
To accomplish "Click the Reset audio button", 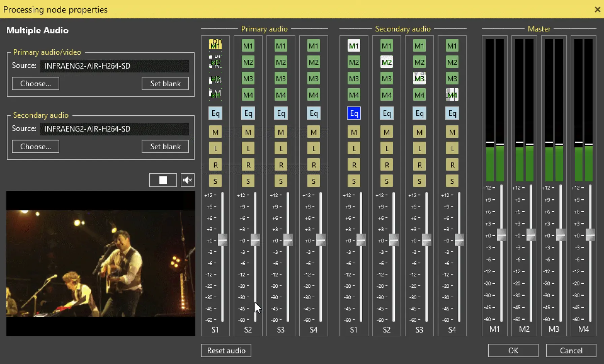I will 226,351.
